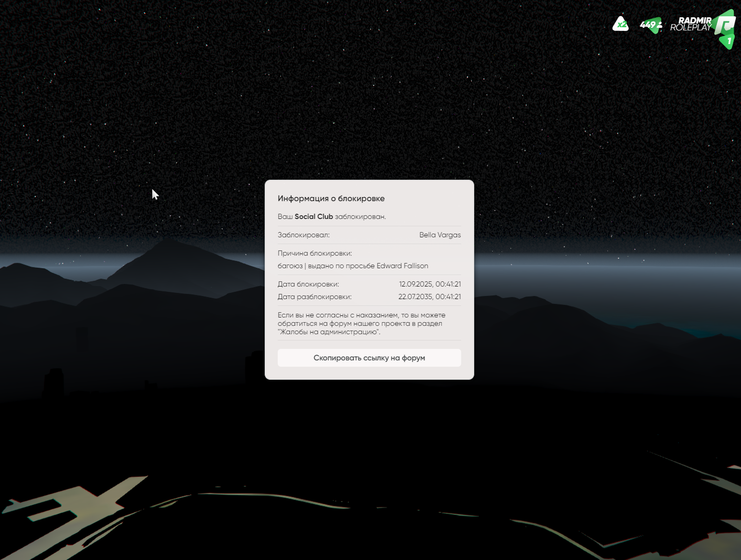Click the 'Причина блокировки:' label

pyautogui.click(x=315, y=253)
